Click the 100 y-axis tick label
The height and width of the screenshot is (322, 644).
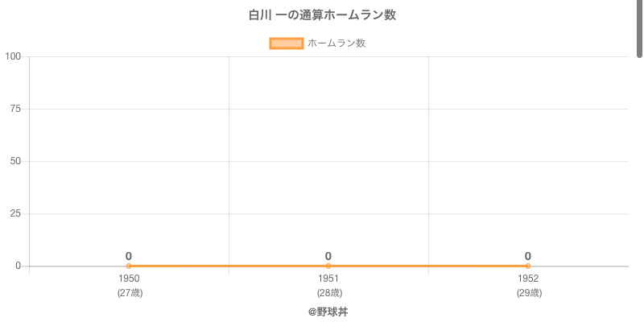click(13, 56)
